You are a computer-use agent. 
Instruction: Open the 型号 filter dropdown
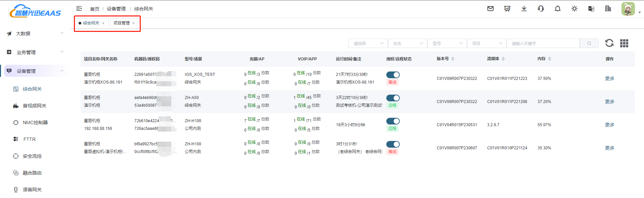point(447,43)
